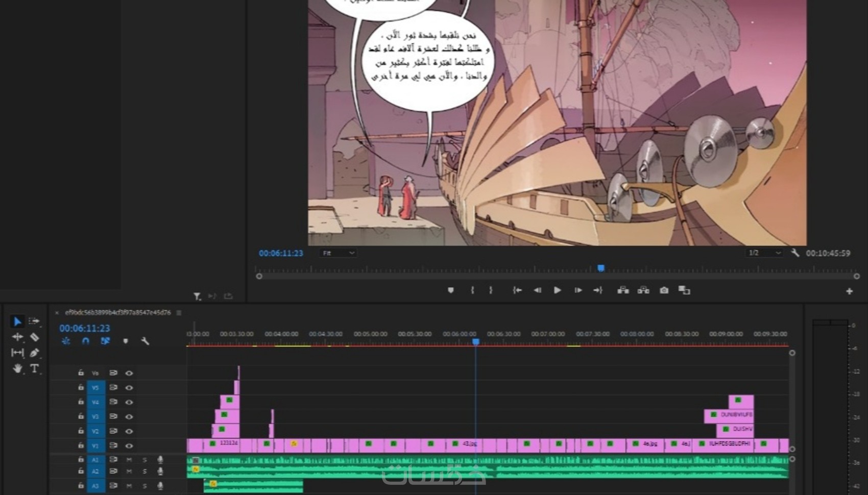Mute track A3 with M button
Image resolution: width=868 pixels, height=495 pixels.
[129, 485]
